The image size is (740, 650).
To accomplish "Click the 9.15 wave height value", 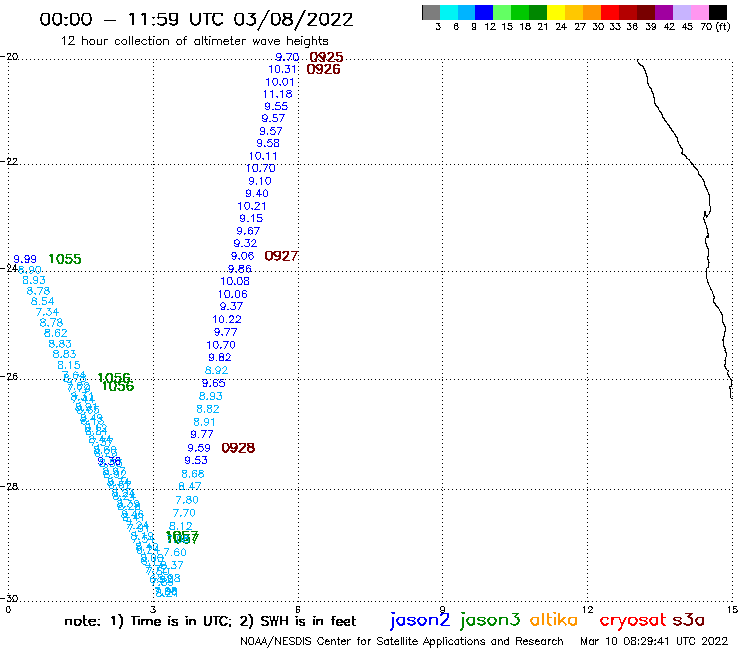I will point(251,218).
